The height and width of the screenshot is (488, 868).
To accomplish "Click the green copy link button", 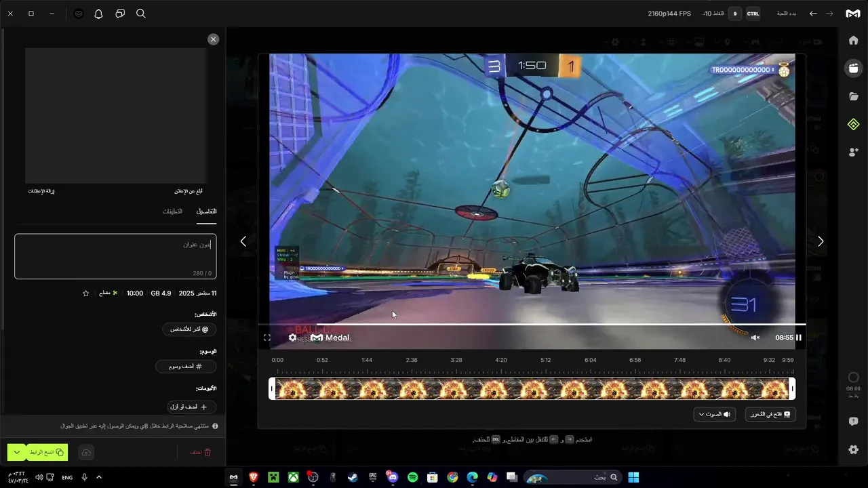I will 47,452.
